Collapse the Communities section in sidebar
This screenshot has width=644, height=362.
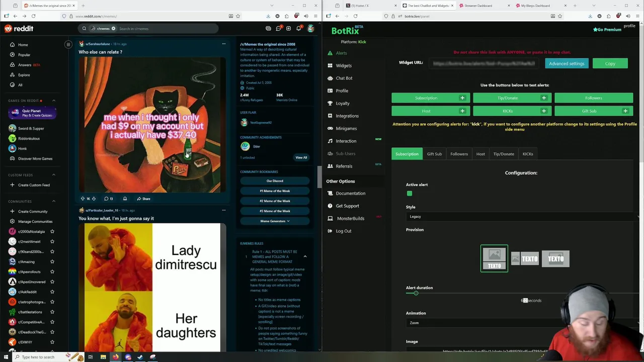click(x=54, y=201)
